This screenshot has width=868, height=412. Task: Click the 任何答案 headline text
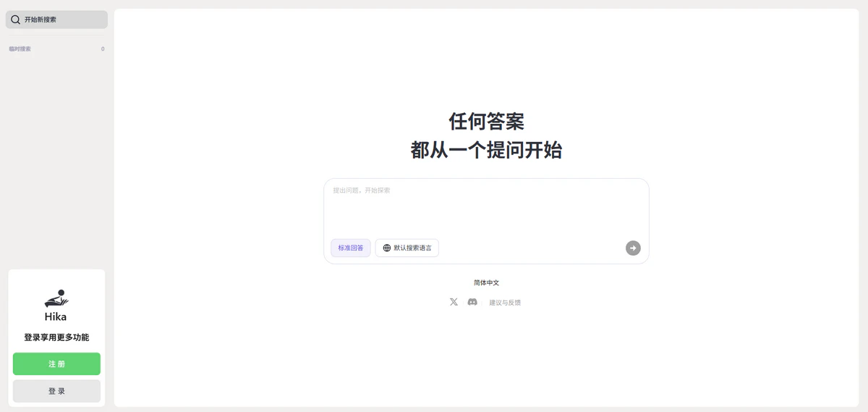click(486, 121)
